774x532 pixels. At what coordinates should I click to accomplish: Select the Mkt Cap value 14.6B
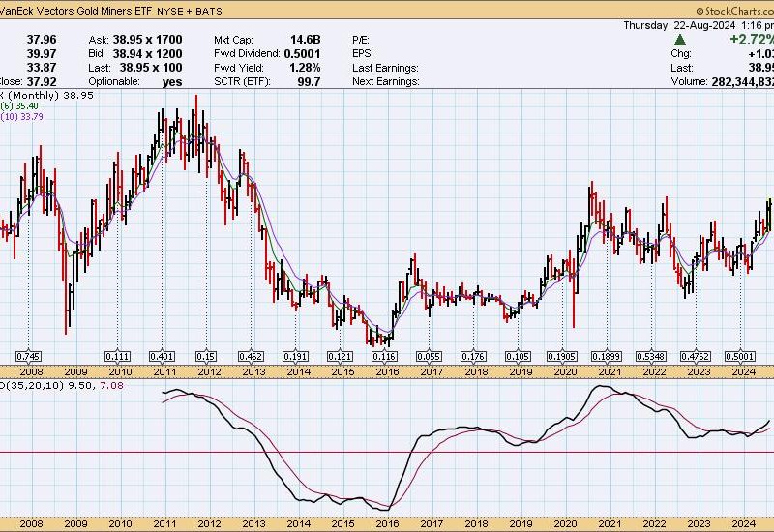coord(305,40)
